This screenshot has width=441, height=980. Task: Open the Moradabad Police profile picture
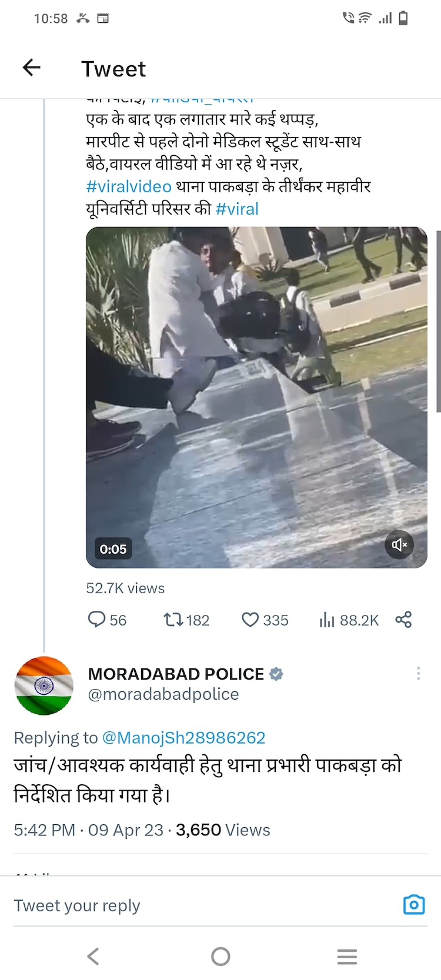pos(44,685)
